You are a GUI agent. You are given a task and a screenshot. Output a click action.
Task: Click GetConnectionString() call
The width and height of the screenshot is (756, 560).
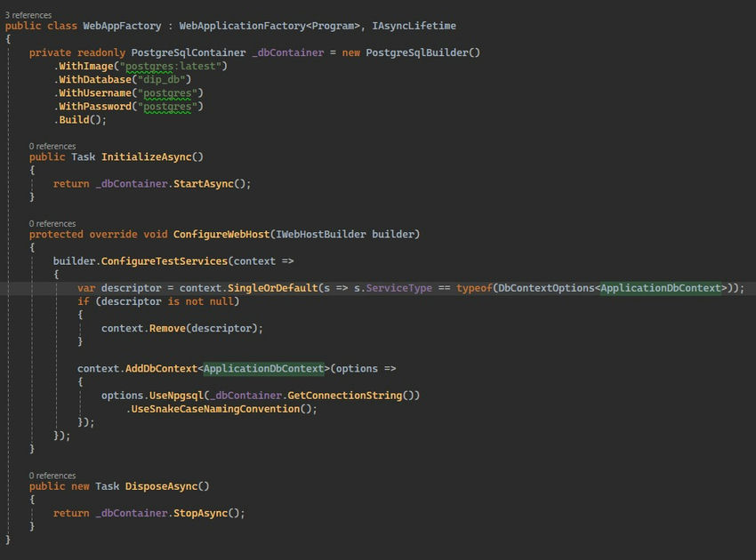click(x=350, y=396)
